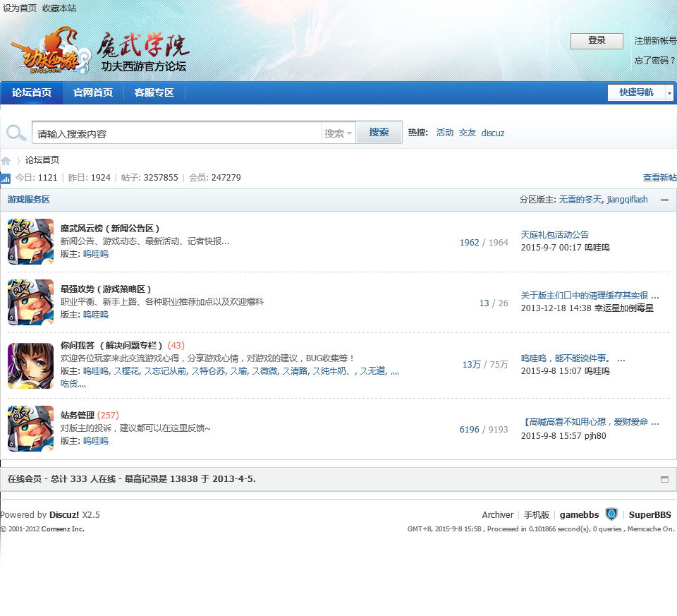
Task: Click the 13万 thread count
Action: 472,365
